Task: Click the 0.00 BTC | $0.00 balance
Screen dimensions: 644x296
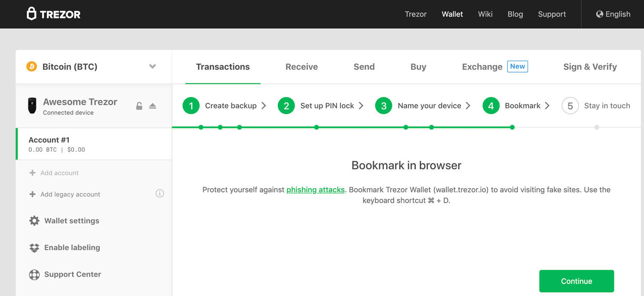Action: 57,150
